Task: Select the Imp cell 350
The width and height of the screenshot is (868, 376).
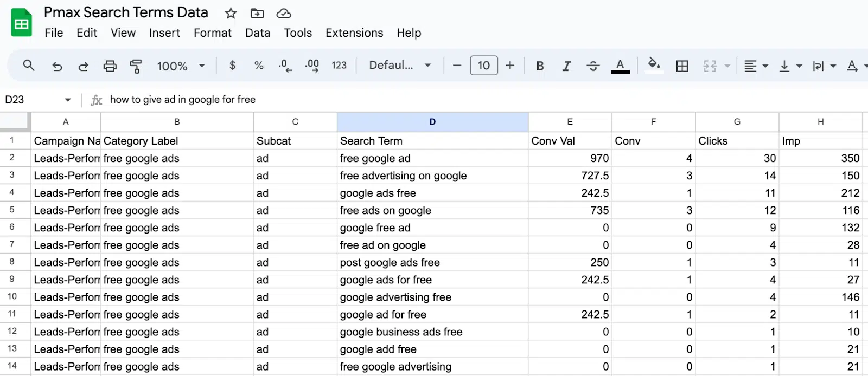Action: [x=820, y=158]
